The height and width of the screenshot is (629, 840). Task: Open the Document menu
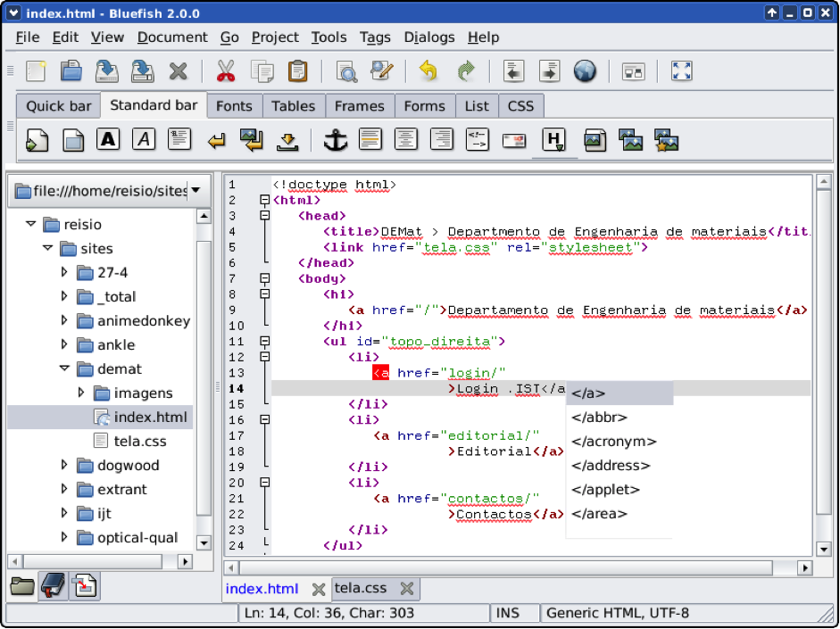click(x=172, y=37)
